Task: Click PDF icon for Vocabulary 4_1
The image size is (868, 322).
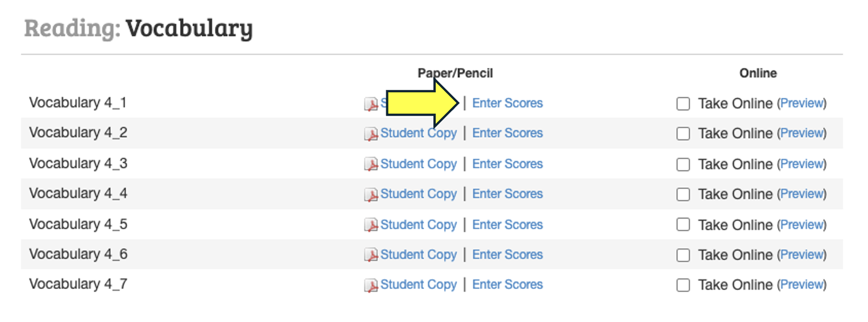Action: click(371, 104)
